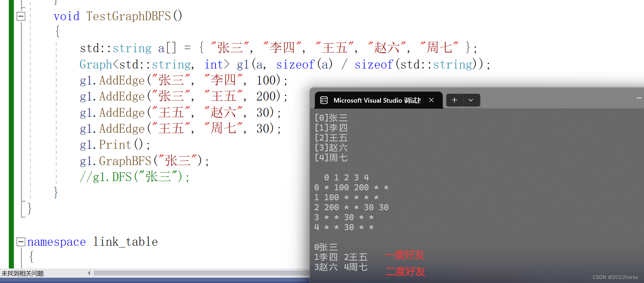
Task: Click 'link_table' namespace name
Action: (125, 242)
